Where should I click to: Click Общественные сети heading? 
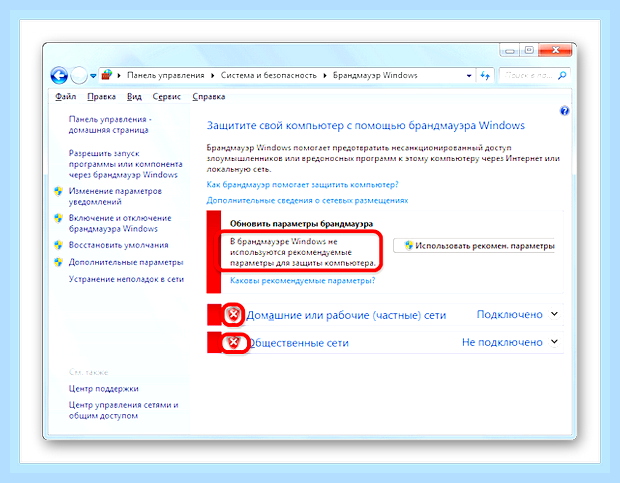pyautogui.click(x=299, y=343)
